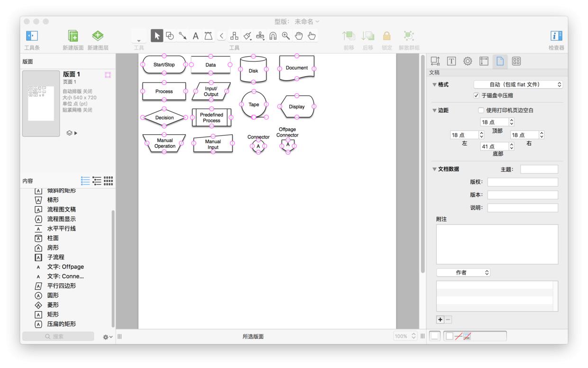Open the 作者 dropdown menu
Image resolution: width=588 pixels, height=368 pixels.
click(463, 273)
